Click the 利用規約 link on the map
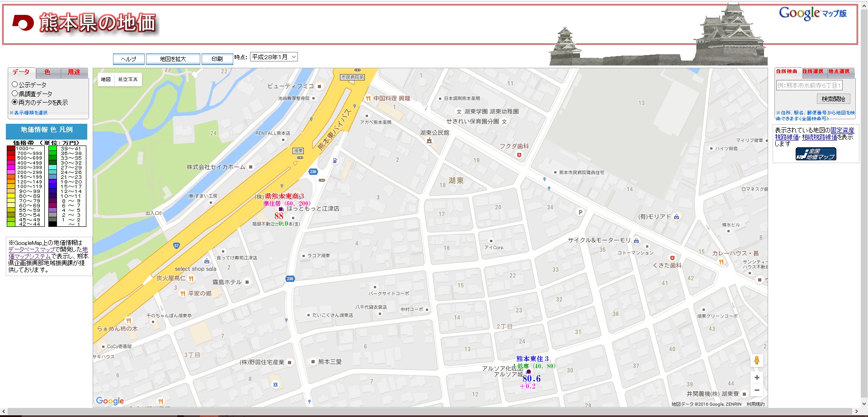This screenshot has height=417, width=868. (x=755, y=404)
